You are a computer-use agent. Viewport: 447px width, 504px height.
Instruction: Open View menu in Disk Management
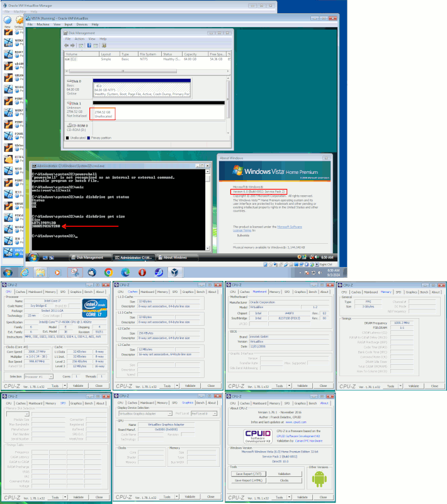coord(92,39)
